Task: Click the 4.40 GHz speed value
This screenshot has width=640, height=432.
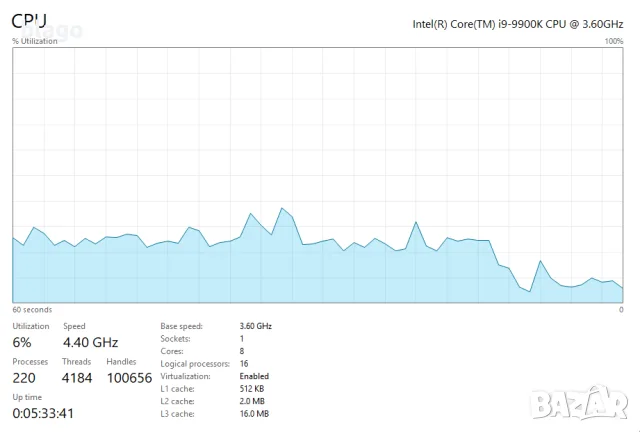Action: pyautogui.click(x=90, y=342)
